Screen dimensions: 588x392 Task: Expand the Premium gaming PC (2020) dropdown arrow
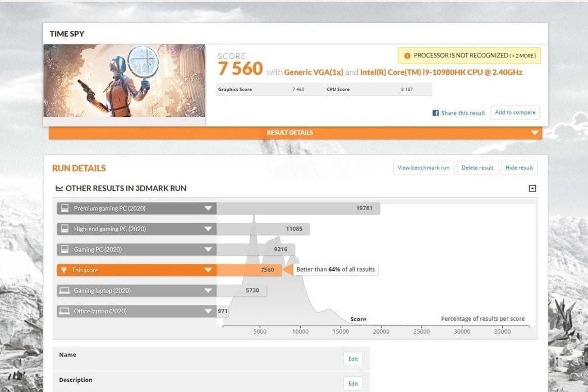tap(208, 208)
